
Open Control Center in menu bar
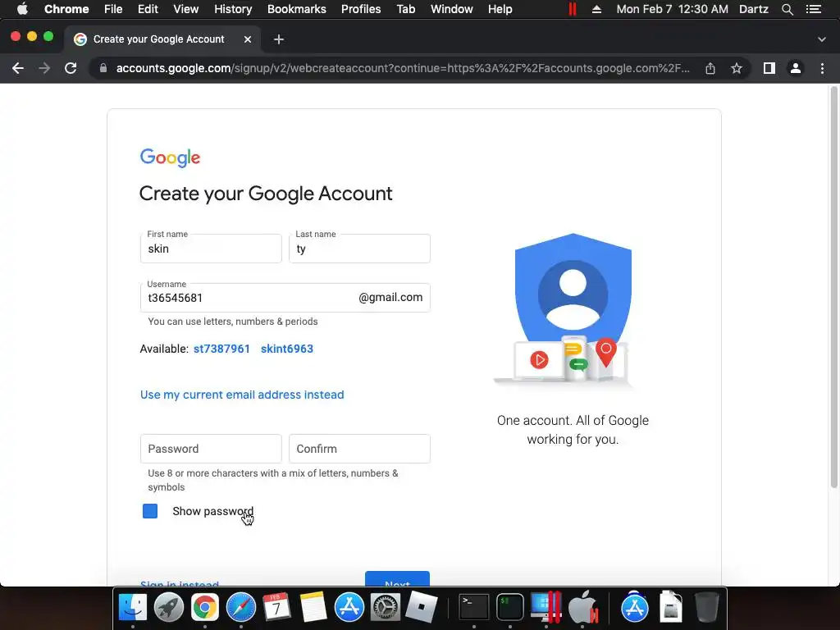814,9
